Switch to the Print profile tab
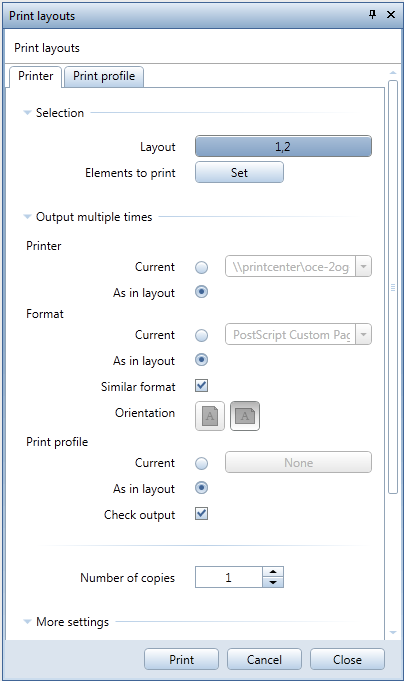Image resolution: width=404 pixels, height=681 pixels. point(104,76)
